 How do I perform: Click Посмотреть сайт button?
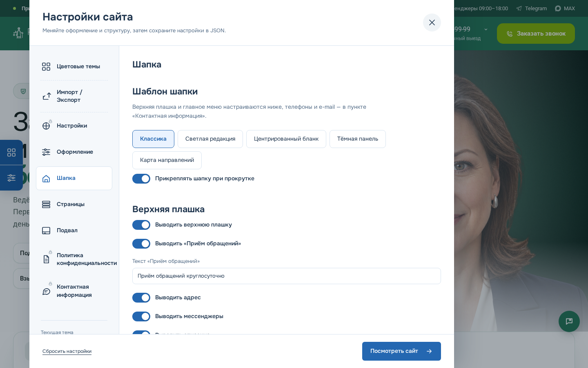(401, 351)
